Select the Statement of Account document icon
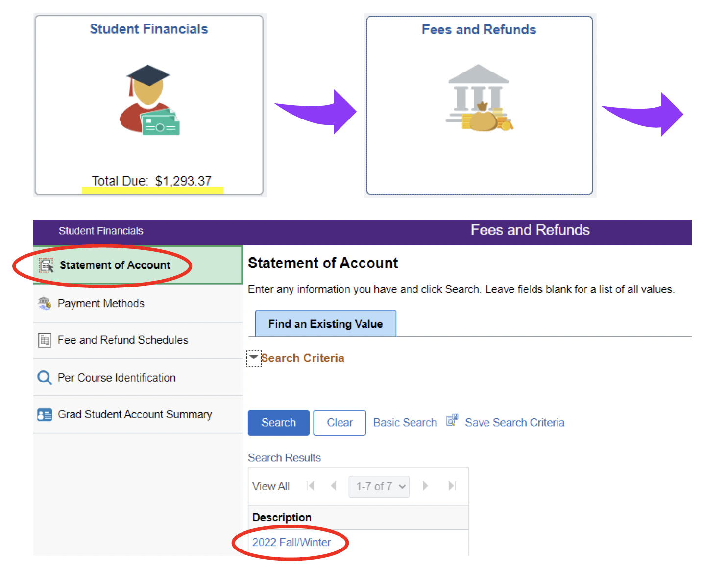Viewport: 728px width, 573px height. click(x=45, y=265)
